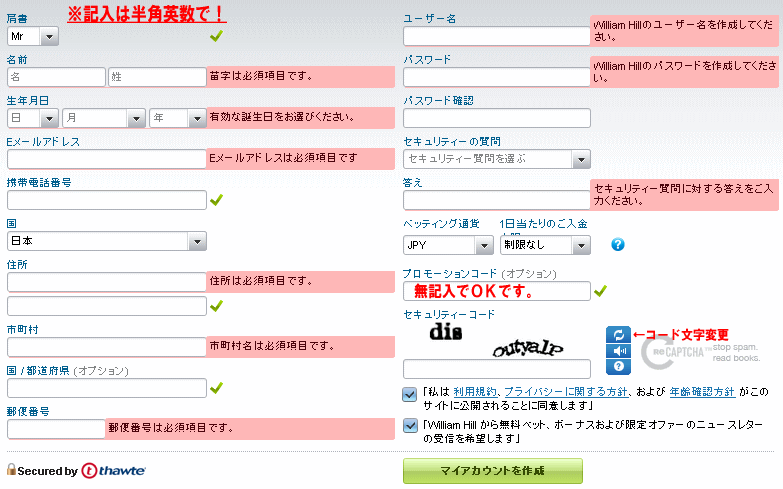The height and width of the screenshot is (489, 783).
Task: Focus the second address line field
Action: [107, 306]
